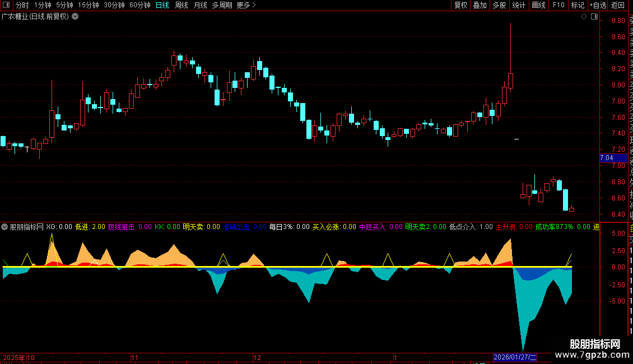Select the 15分钟 period tab
This screenshot has height=364, width=633.
(x=89, y=5)
